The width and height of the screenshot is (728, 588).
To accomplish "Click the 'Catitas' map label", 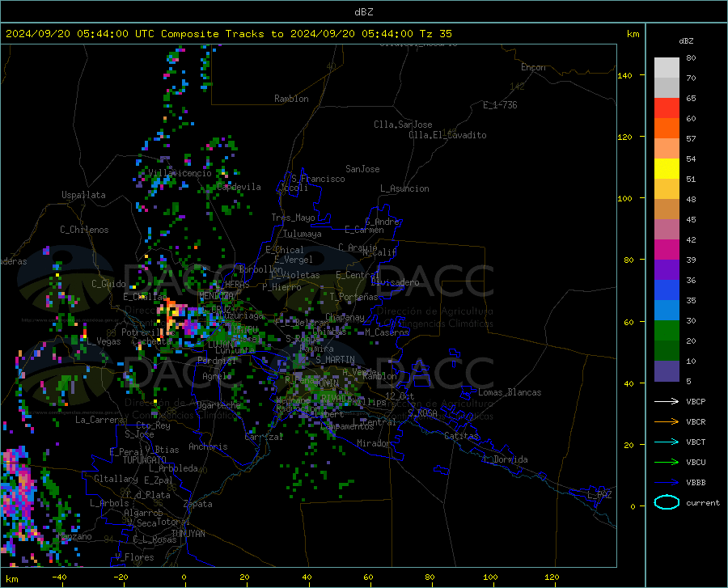I will coord(461,436).
